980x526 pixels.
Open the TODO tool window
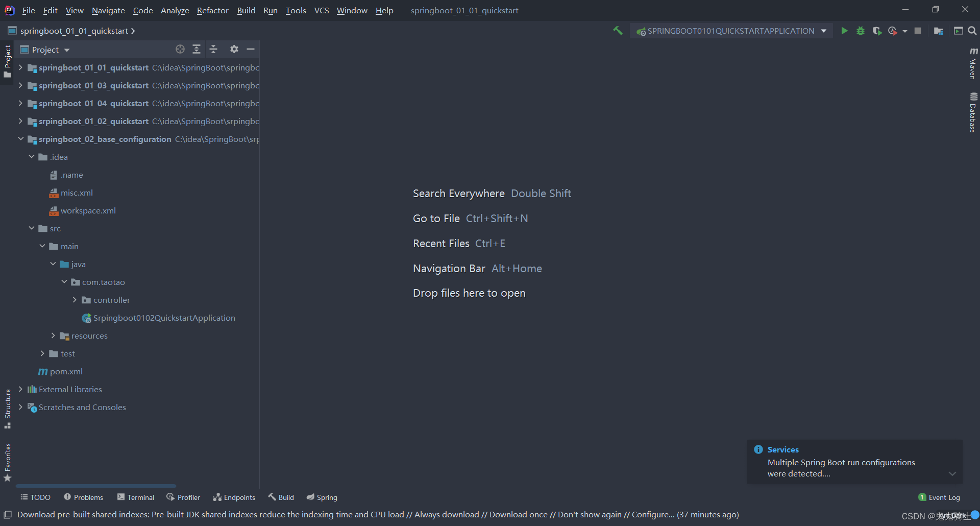[x=35, y=497]
